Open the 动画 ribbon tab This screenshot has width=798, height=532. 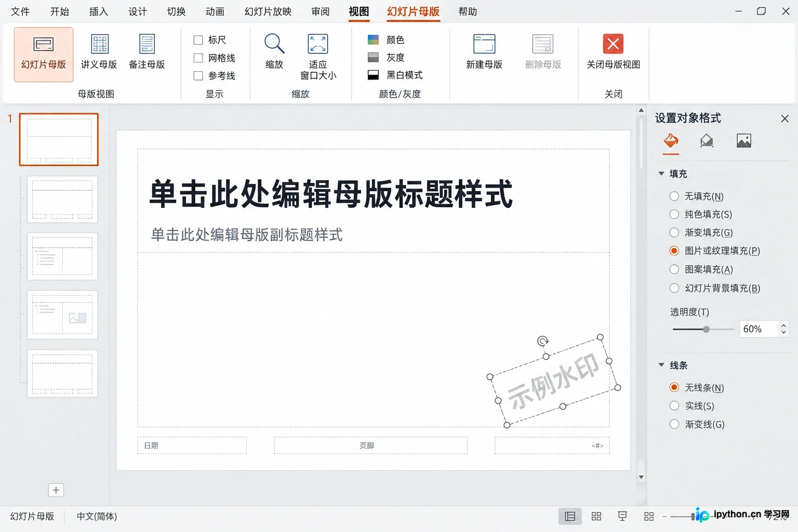click(215, 11)
